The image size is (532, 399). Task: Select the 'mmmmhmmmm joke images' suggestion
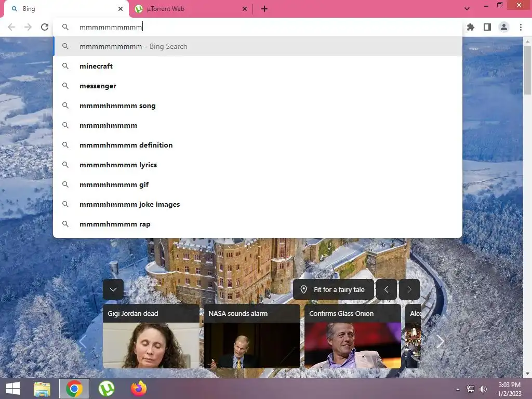click(258, 204)
